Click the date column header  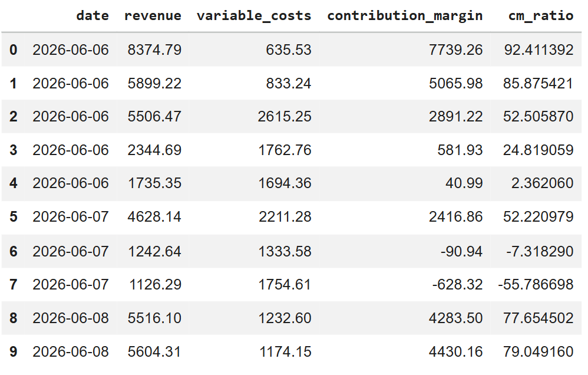point(93,16)
